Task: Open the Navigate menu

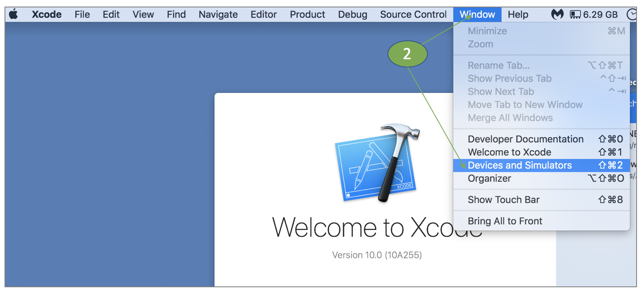Action: (218, 14)
